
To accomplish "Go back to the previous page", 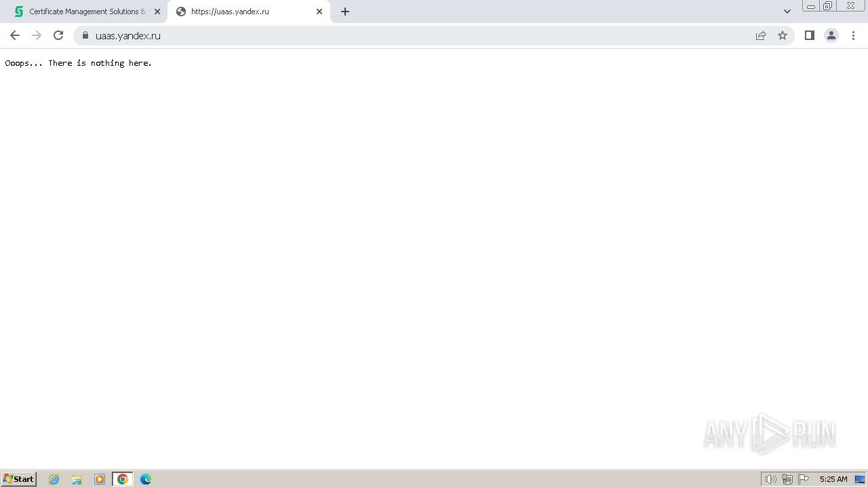I will coord(15,35).
